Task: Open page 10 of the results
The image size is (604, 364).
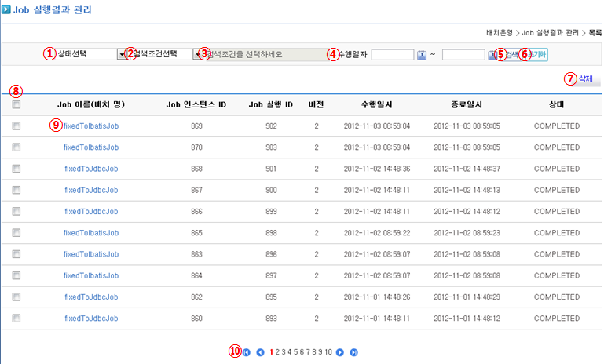Action: (x=328, y=352)
